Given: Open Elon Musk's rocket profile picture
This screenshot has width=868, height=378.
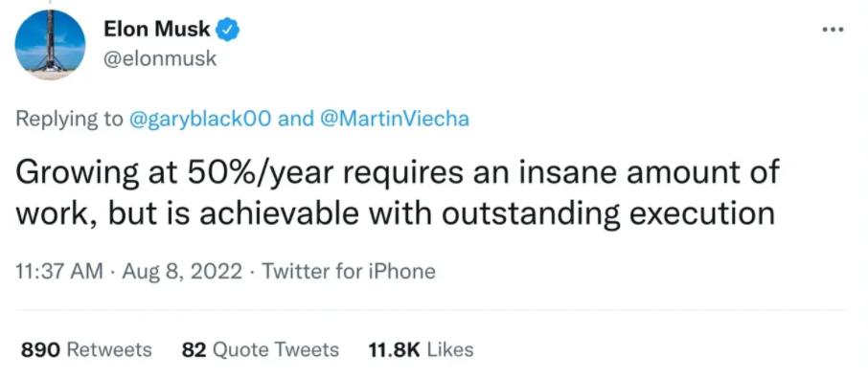Looking at the screenshot, I should pyautogui.click(x=50, y=44).
